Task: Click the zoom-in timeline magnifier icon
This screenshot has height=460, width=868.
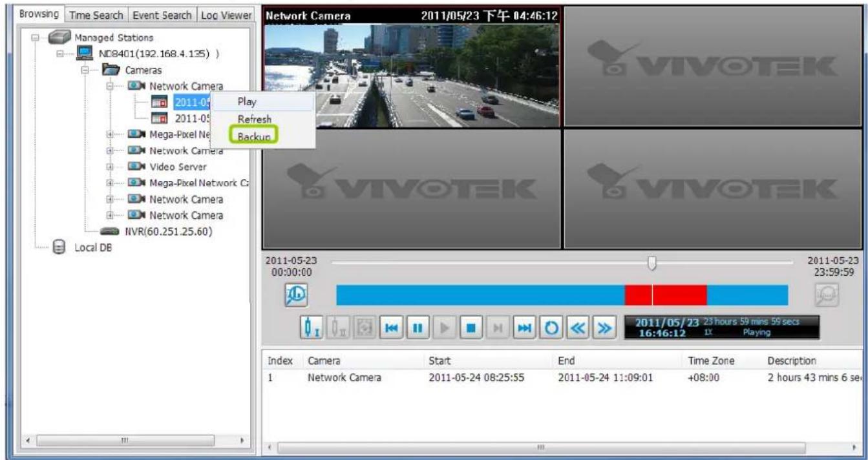Action: pos(295,295)
